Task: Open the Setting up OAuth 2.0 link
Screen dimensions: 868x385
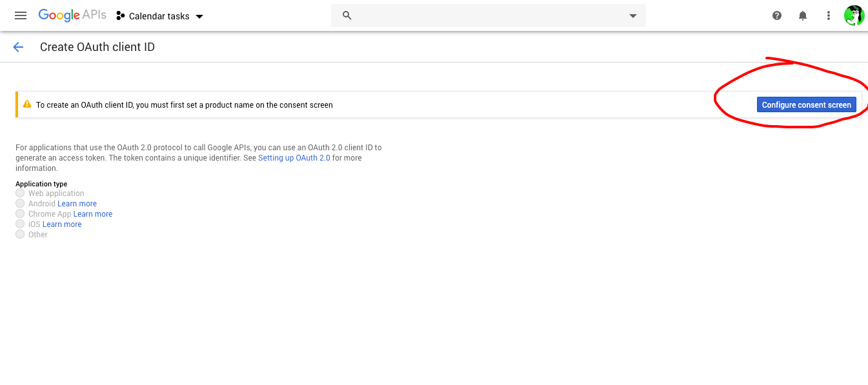Action: tap(294, 158)
